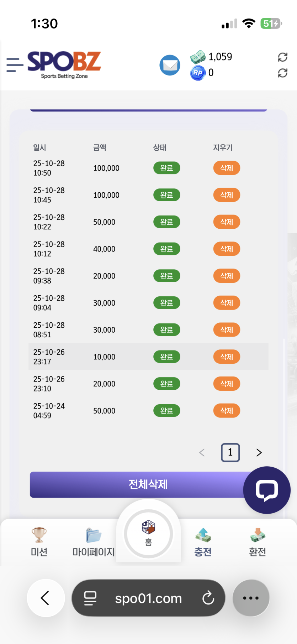Open browser more options menu
The width and height of the screenshot is (297, 644).
pyautogui.click(x=251, y=598)
